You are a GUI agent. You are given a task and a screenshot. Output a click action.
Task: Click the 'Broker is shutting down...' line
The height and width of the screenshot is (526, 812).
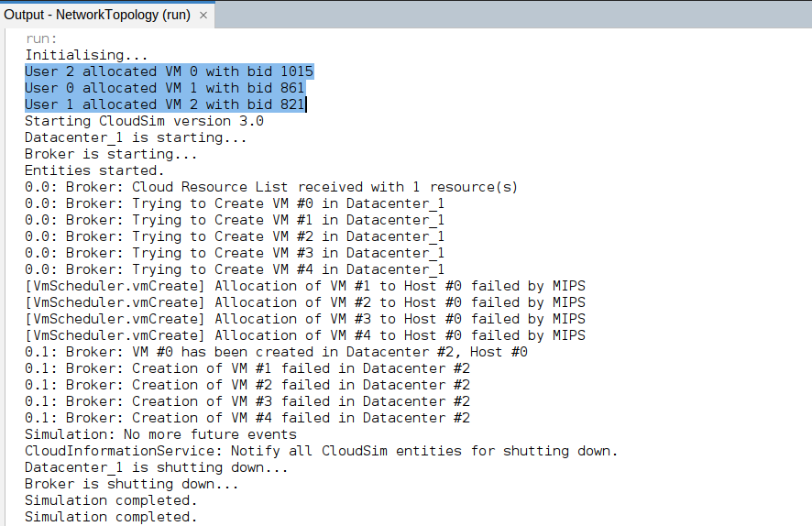[x=131, y=484]
